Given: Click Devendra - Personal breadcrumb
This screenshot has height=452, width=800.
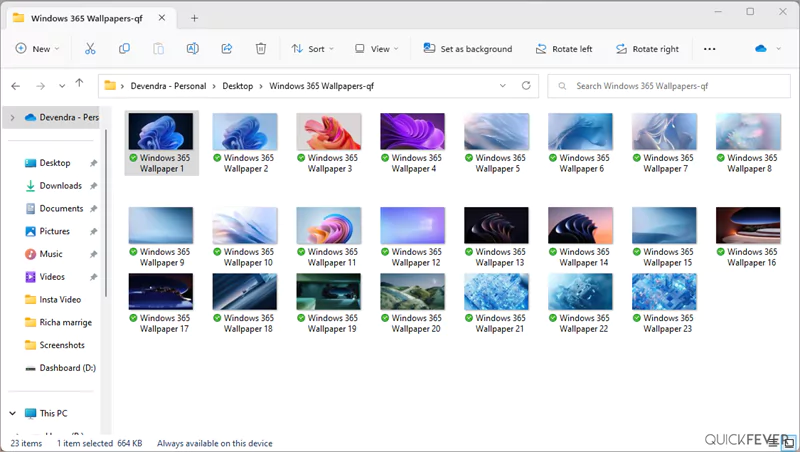Looking at the screenshot, I should (x=168, y=86).
